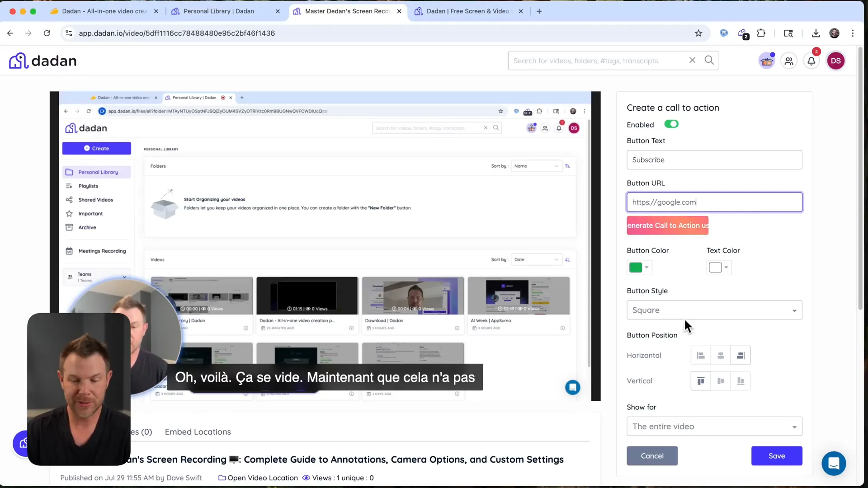
Task: Set vertical position to middle
Action: [x=721, y=381]
